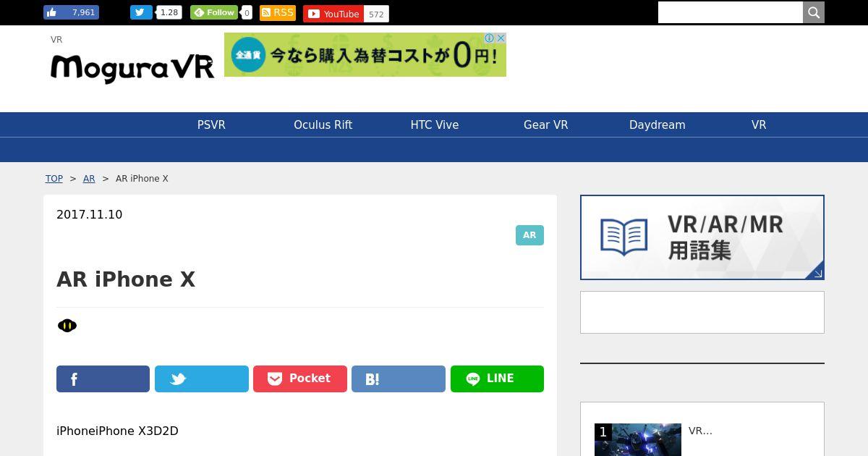Click the article title AR iPhone X

click(126, 279)
